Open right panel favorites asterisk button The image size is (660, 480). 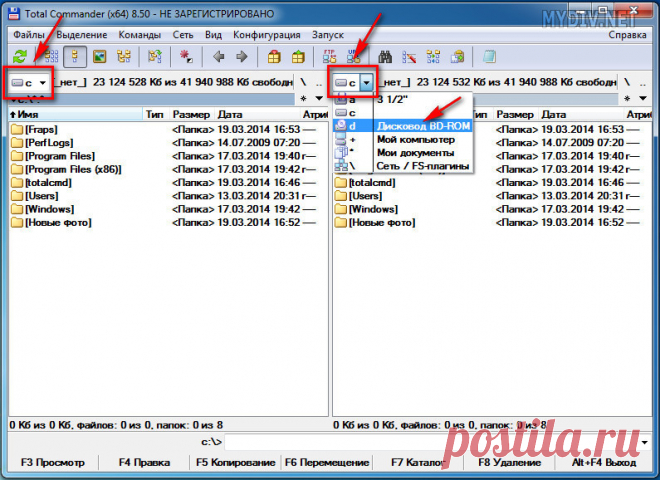pyautogui.click(x=627, y=99)
